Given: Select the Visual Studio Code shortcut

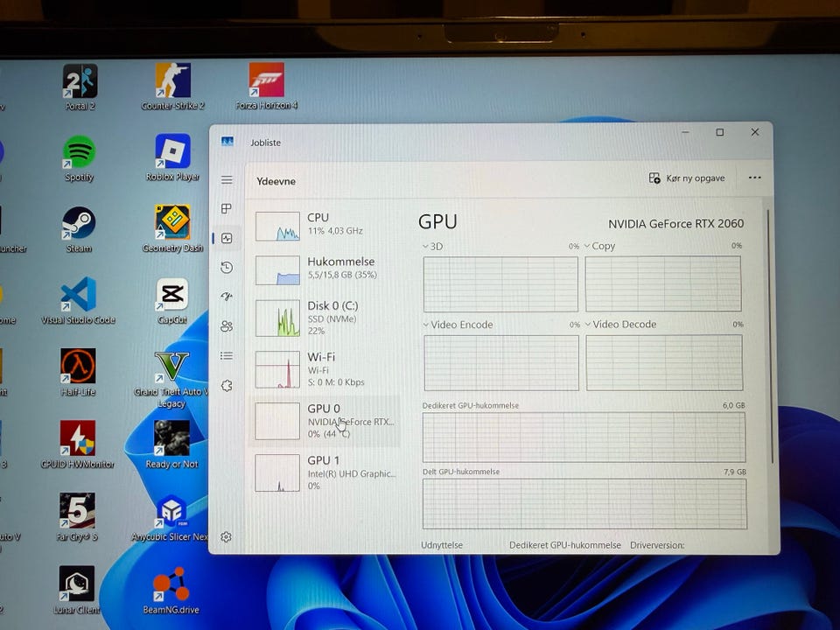Looking at the screenshot, I should coord(79,300).
